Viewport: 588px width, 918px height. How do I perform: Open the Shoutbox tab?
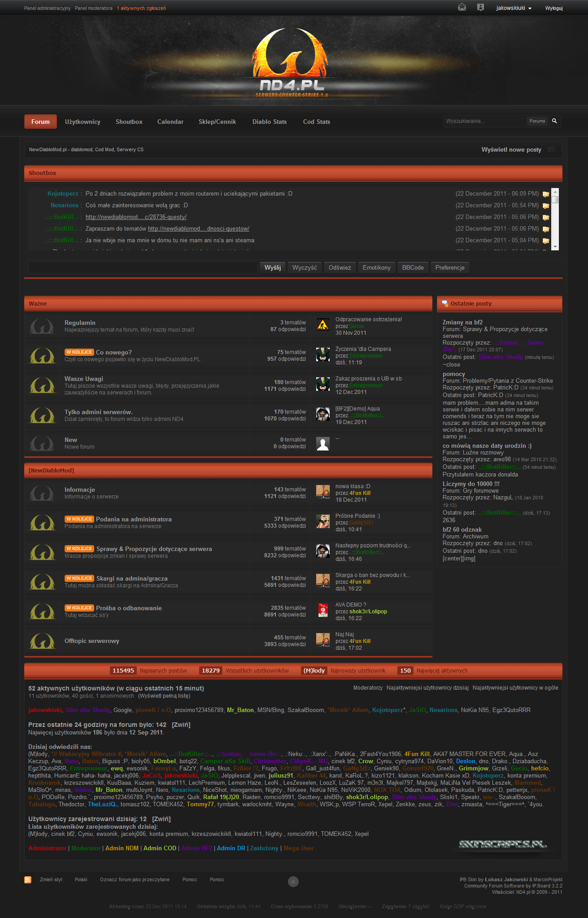tap(129, 122)
